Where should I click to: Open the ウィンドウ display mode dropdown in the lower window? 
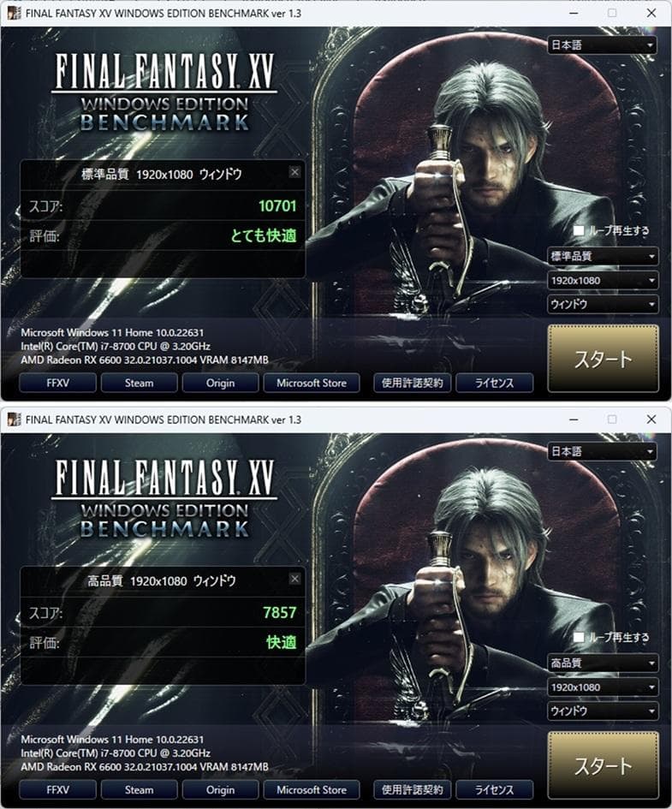[603, 711]
